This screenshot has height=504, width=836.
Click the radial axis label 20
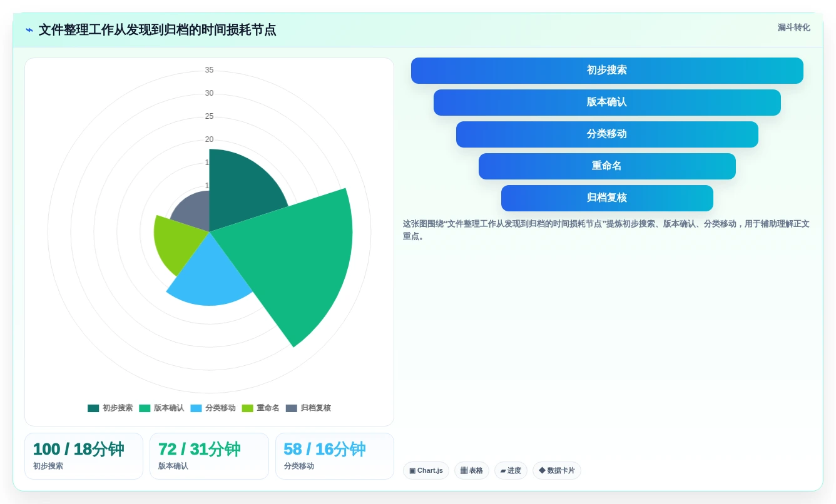pyautogui.click(x=209, y=139)
